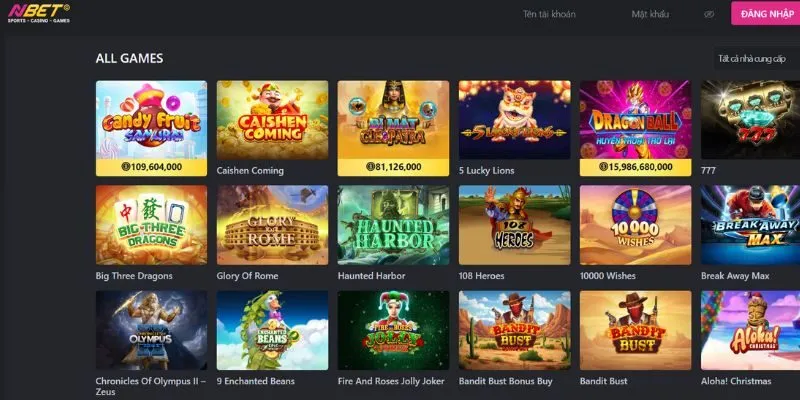Toggle password visibility eye icon
Screen dimensions: 800x400
pos(709,14)
